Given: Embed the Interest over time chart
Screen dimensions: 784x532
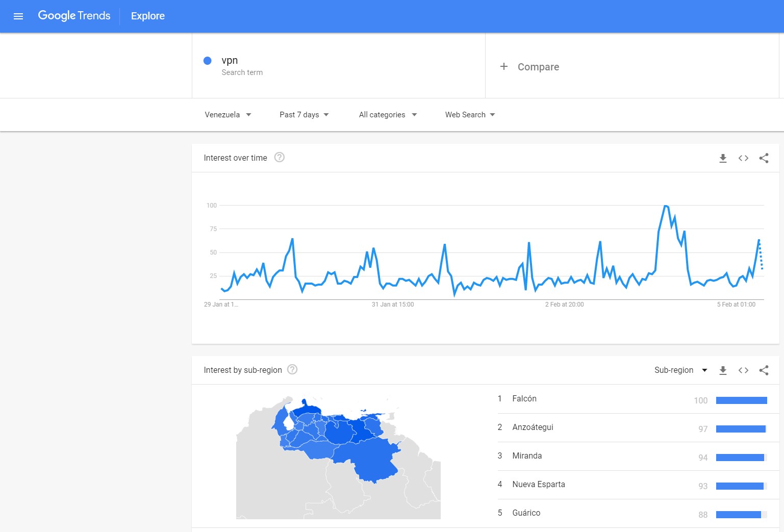Looking at the screenshot, I should 743,158.
